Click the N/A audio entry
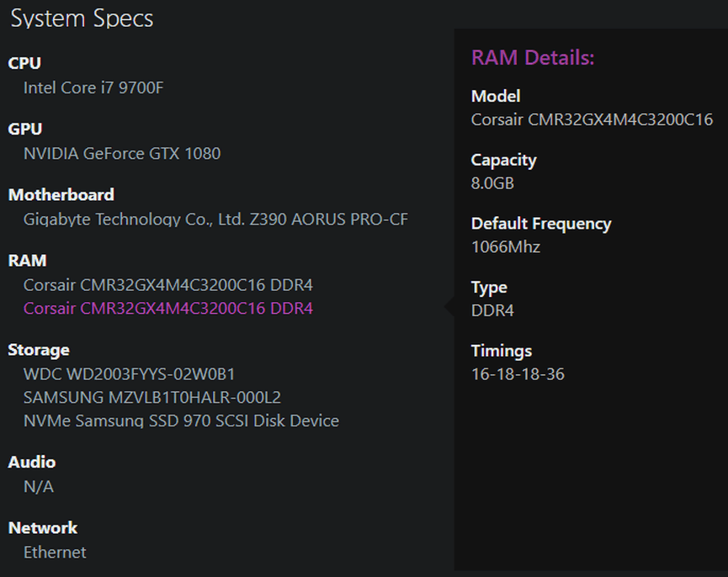 click(39, 486)
